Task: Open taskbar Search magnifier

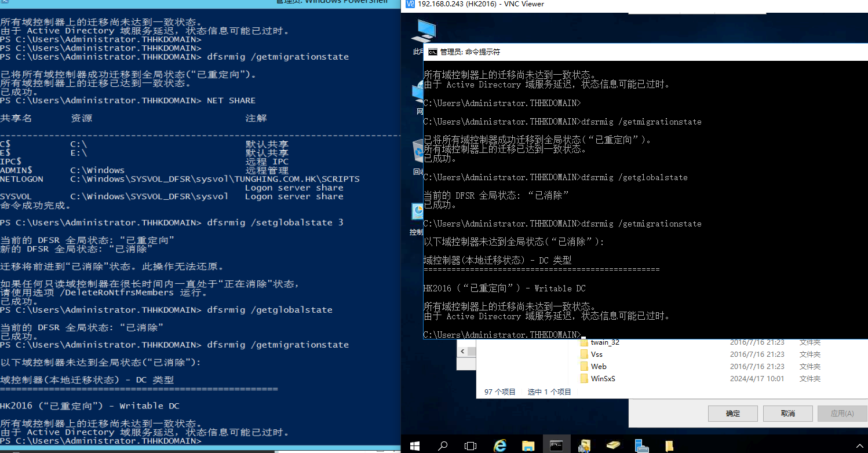Action: (443, 445)
